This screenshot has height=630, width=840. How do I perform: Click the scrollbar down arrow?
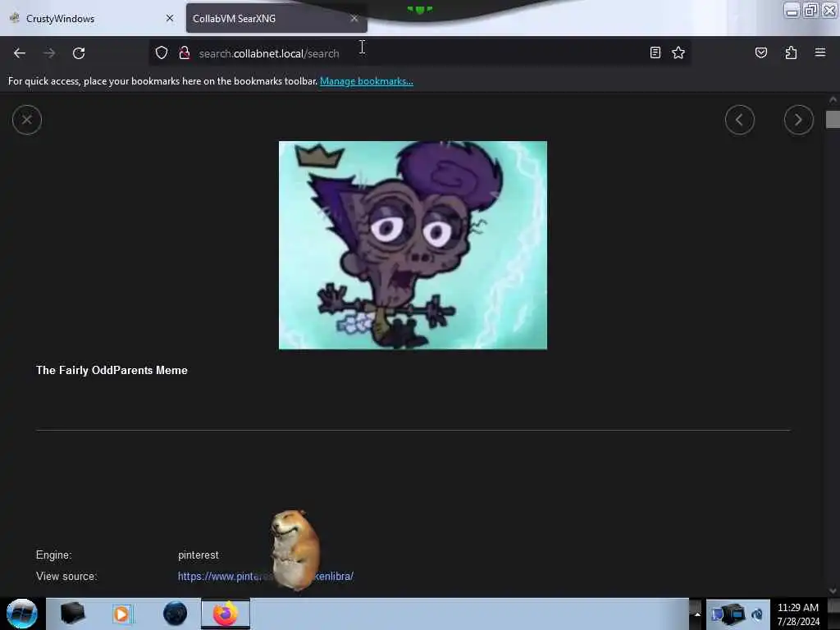(x=833, y=591)
